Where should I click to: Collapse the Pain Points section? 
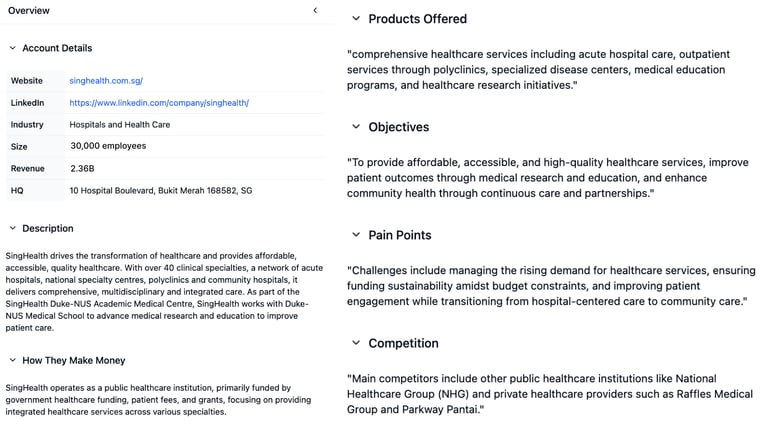click(356, 235)
